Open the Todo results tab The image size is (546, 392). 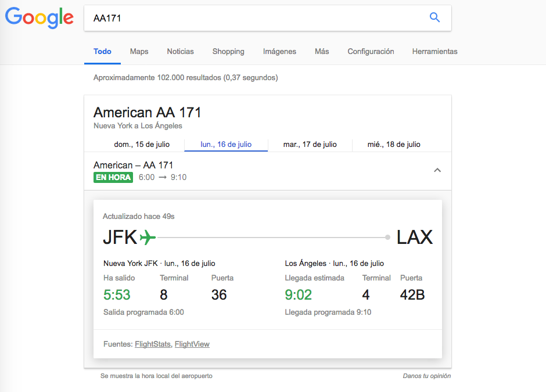pyautogui.click(x=102, y=52)
